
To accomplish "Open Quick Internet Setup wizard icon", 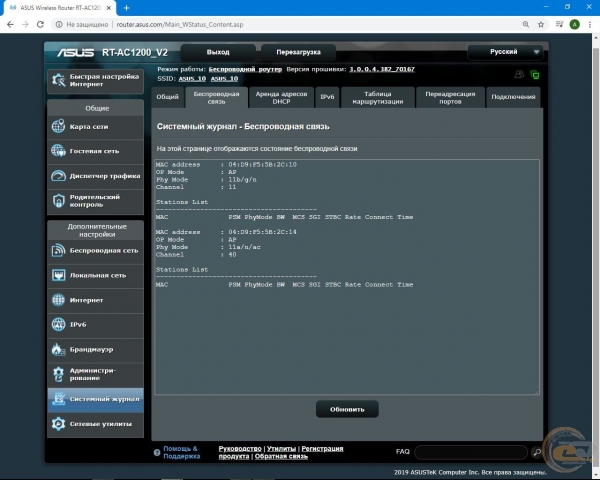I will click(59, 80).
